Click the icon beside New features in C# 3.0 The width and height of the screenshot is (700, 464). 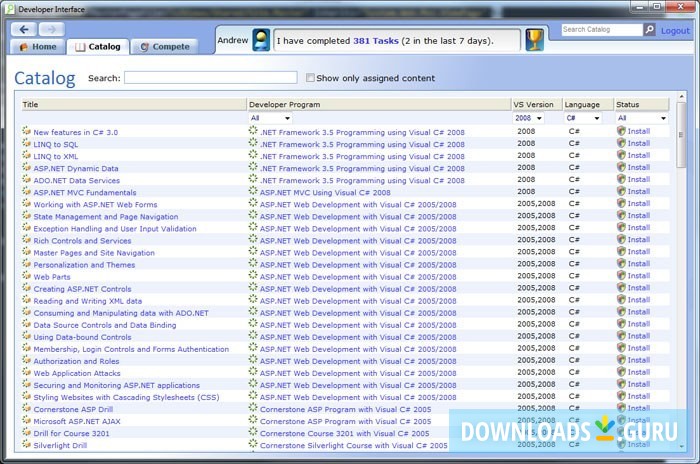pyautogui.click(x=26, y=131)
